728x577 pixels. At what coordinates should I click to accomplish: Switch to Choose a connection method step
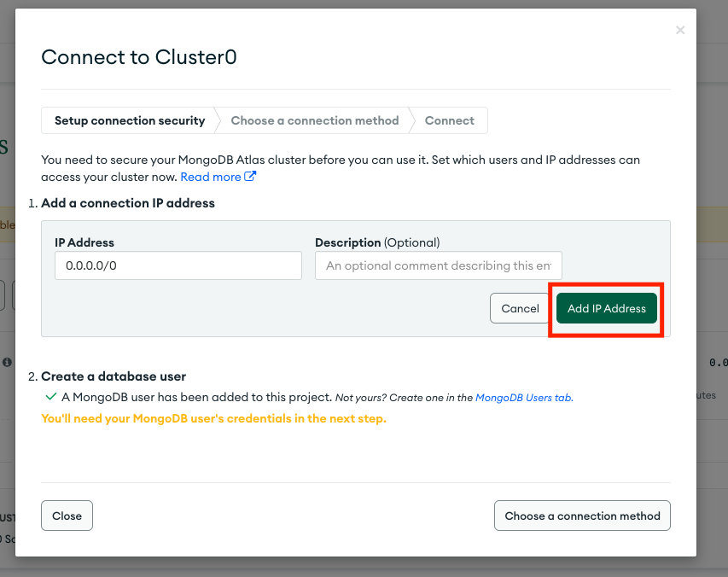coord(315,120)
